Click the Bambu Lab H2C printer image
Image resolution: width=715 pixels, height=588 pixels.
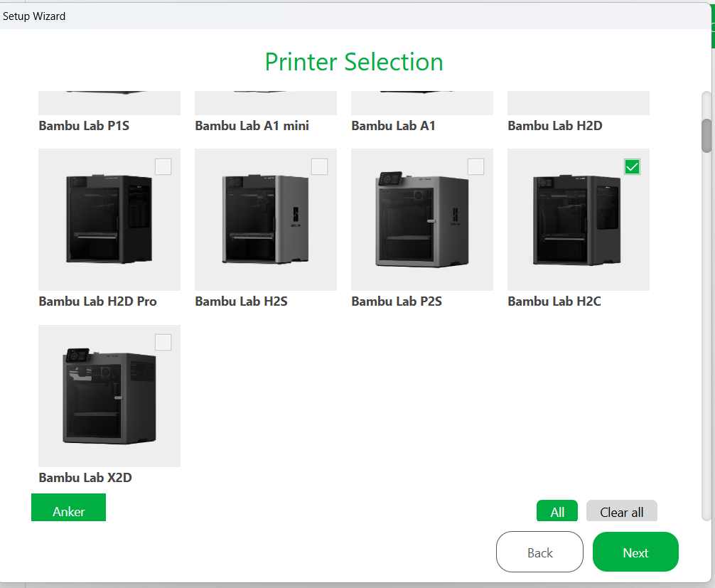pyautogui.click(x=579, y=220)
